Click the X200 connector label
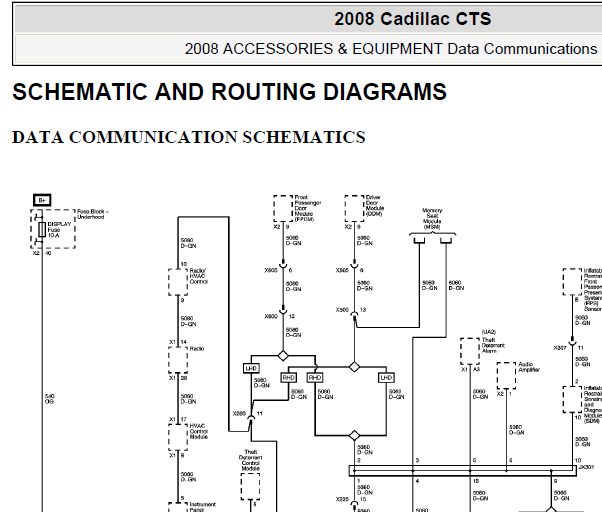 click(x=239, y=414)
